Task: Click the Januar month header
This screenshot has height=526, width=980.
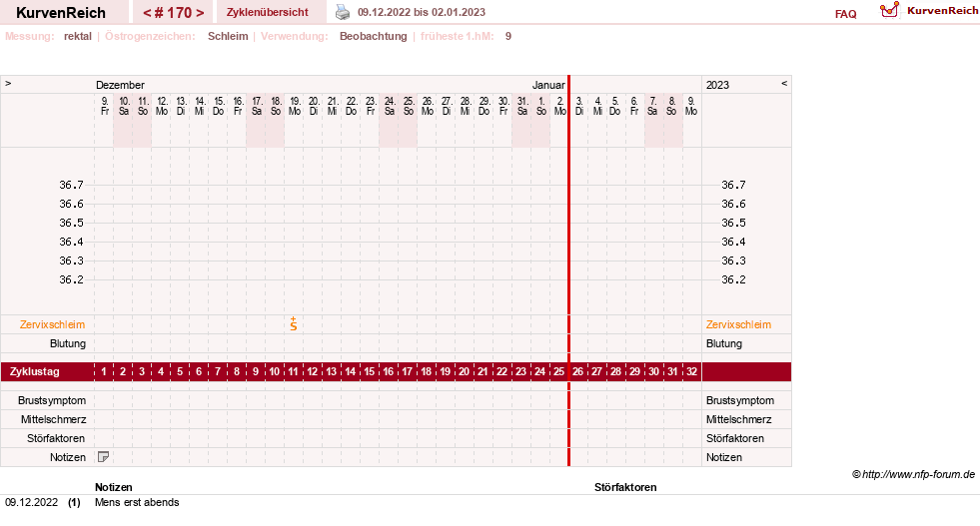Action: tap(548, 85)
